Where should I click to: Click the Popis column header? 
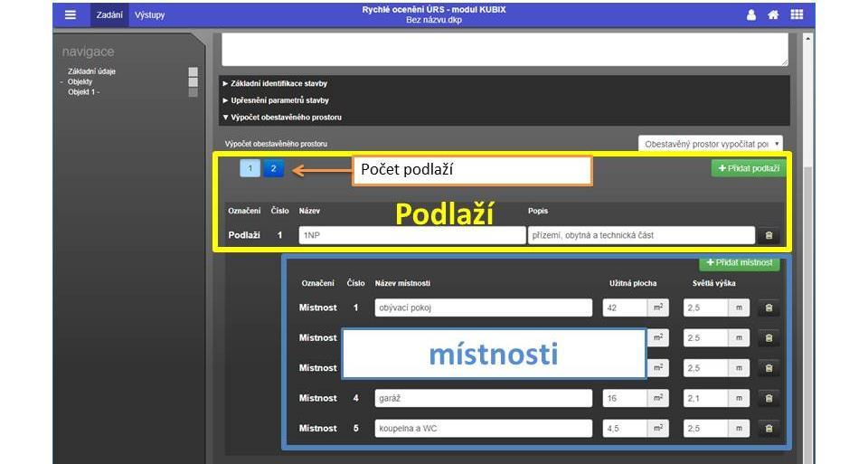pyautogui.click(x=537, y=211)
